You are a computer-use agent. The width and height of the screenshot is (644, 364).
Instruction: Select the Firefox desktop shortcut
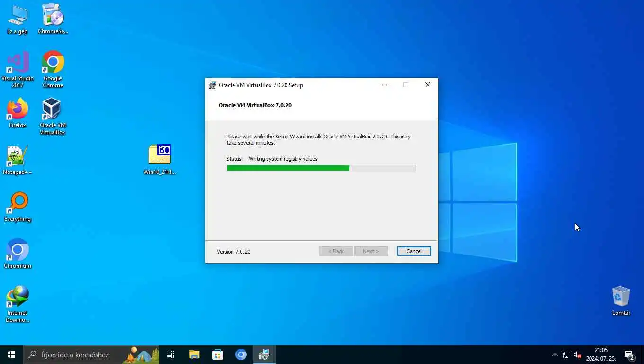click(x=18, y=113)
